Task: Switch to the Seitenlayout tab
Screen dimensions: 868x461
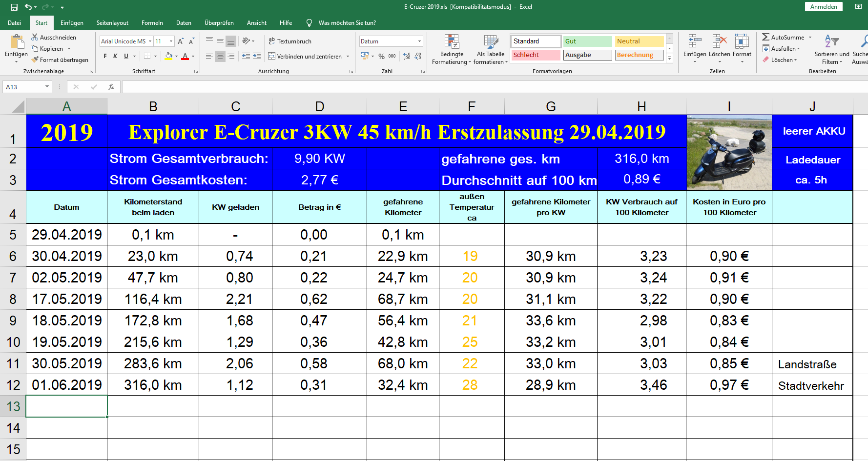Action: [x=112, y=23]
